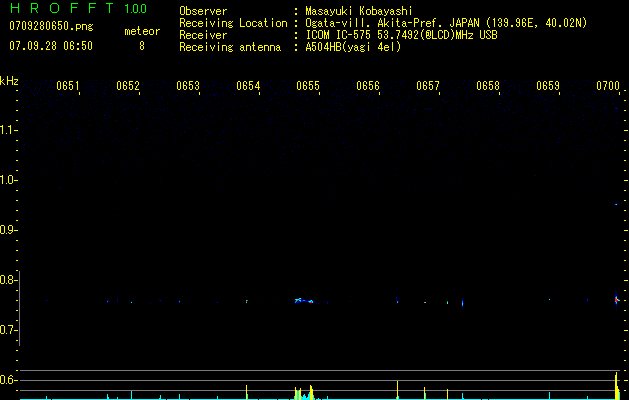The width and height of the screenshot is (629, 400).
Task: Click frequency axis label 1.1
Action: pos(7,130)
